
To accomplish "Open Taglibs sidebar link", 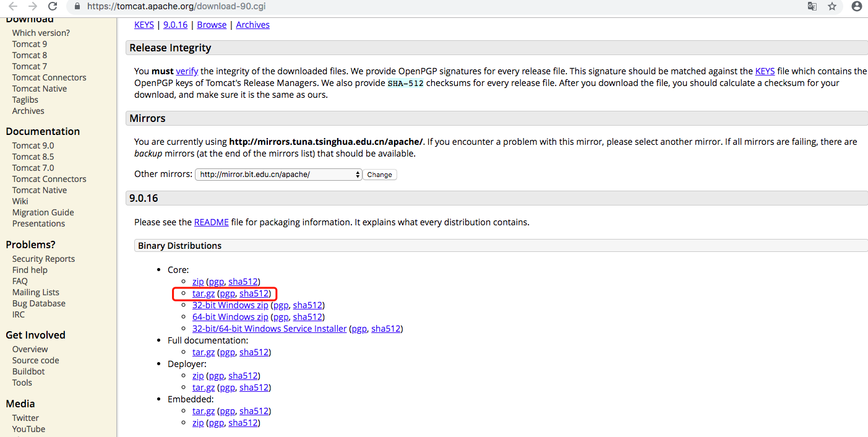I will coord(25,100).
